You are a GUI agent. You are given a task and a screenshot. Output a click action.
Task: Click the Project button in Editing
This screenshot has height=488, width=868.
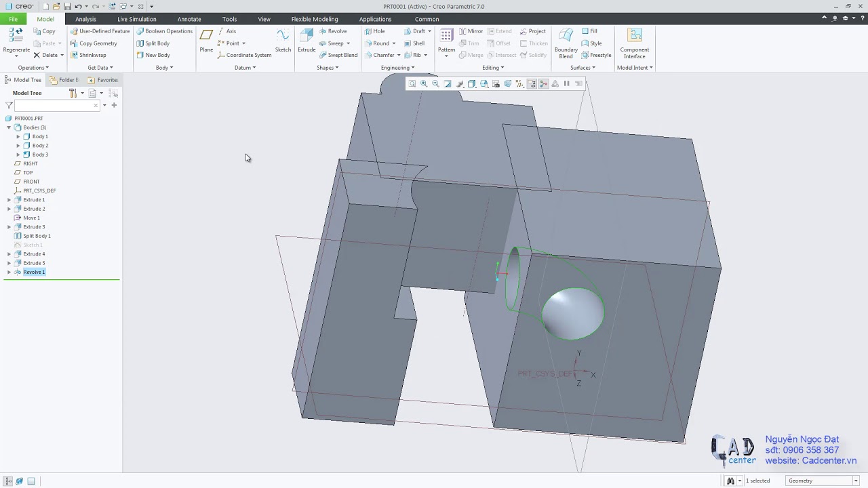coord(532,31)
